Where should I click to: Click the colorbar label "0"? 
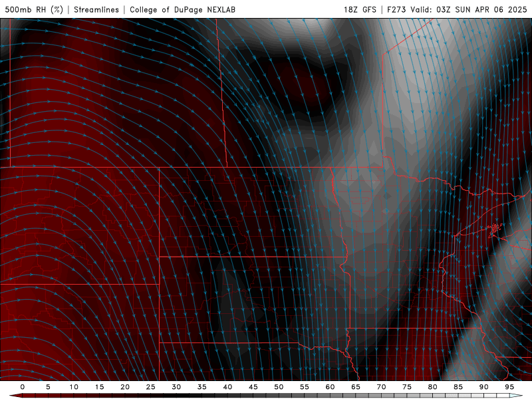23,387
